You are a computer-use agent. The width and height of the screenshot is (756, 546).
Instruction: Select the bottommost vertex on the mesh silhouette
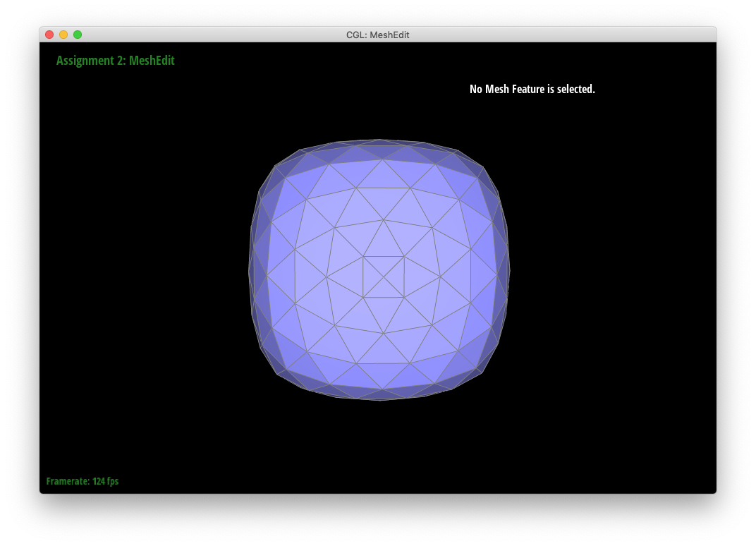click(x=381, y=400)
